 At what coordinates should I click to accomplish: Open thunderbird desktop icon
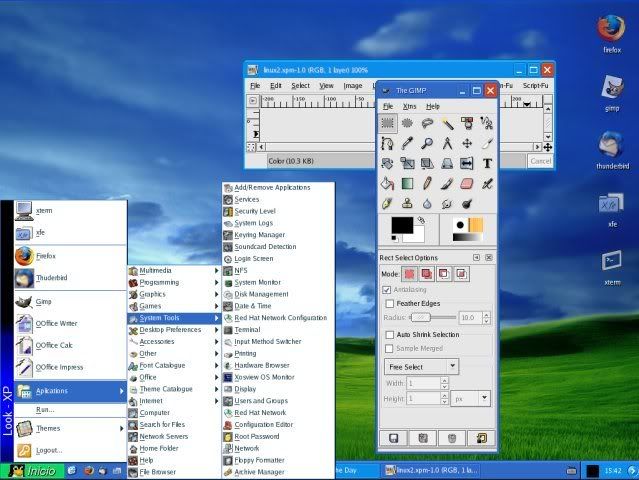click(x=611, y=150)
